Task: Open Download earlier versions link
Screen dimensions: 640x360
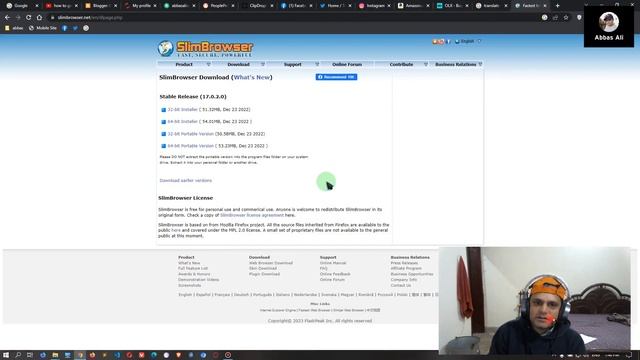Action: coord(186,180)
